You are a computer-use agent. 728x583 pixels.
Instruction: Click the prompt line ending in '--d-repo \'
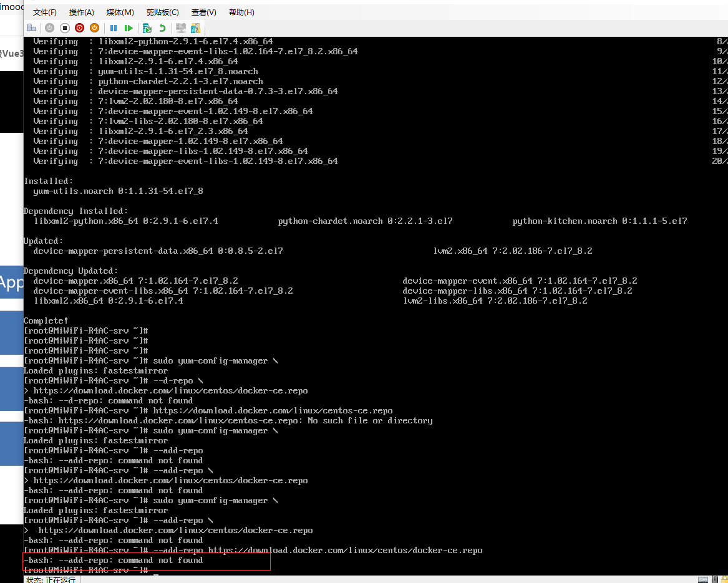pyautogui.click(x=114, y=380)
